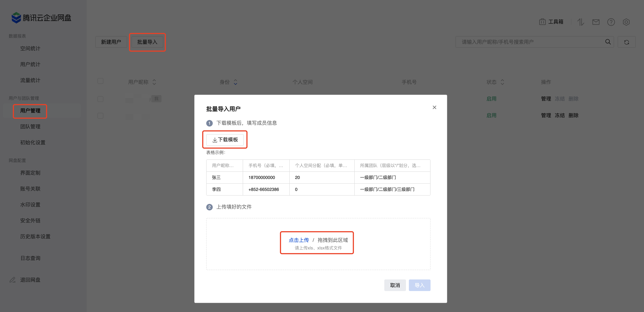Image resolution: width=644 pixels, height=312 pixels.
Task: Click the refresh list icon button
Action: point(626,42)
